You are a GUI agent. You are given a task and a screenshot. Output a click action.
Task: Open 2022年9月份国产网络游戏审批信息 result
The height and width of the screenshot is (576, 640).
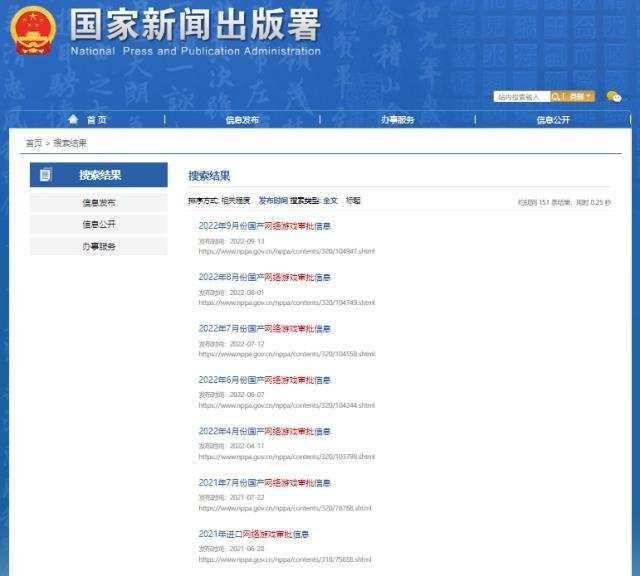tap(264, 226)
